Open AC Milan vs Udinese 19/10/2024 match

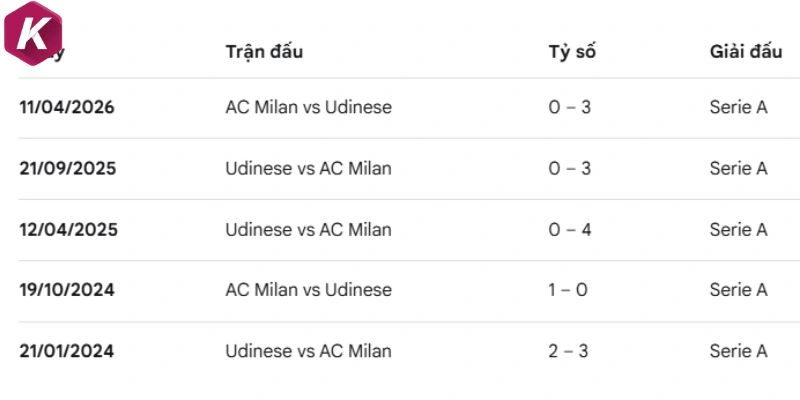[309, 290]
